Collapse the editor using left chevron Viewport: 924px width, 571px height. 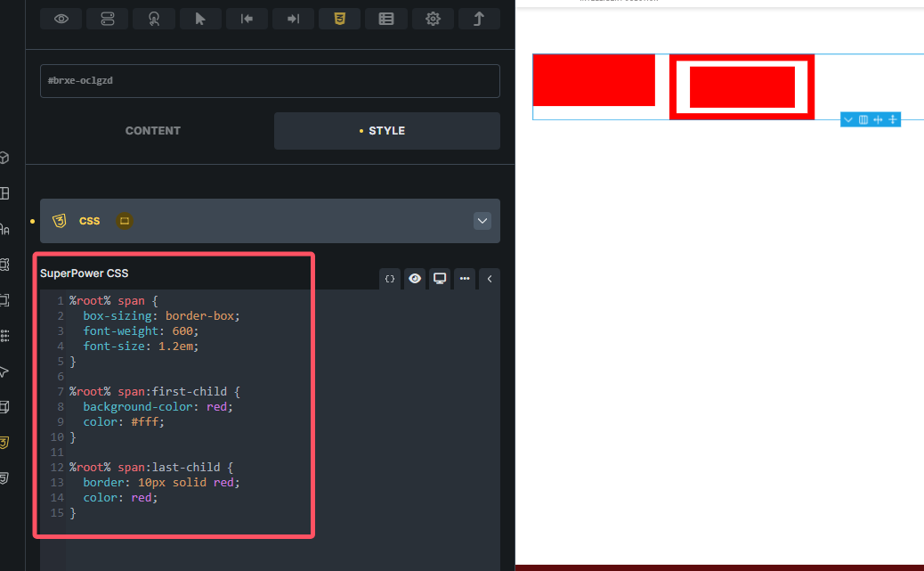click(x=490, y=279)
